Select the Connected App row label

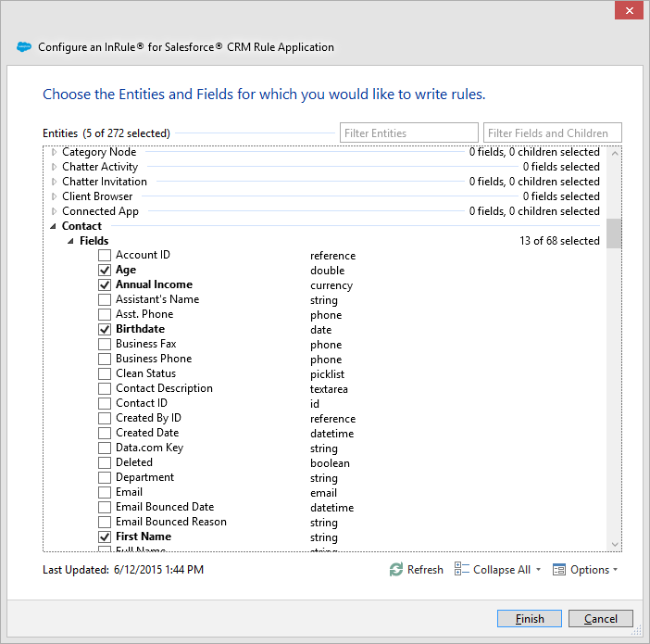(x=100, y=211)
